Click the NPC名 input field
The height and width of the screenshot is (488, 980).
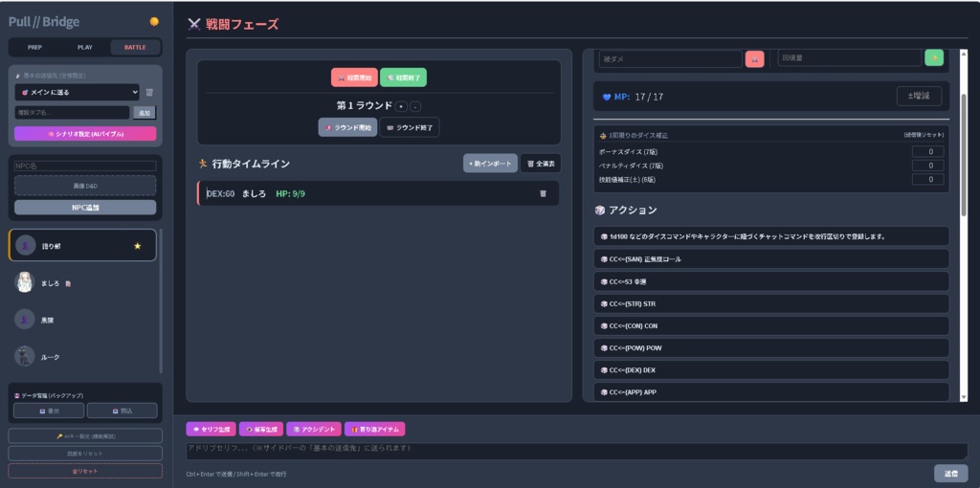(85, 166)
